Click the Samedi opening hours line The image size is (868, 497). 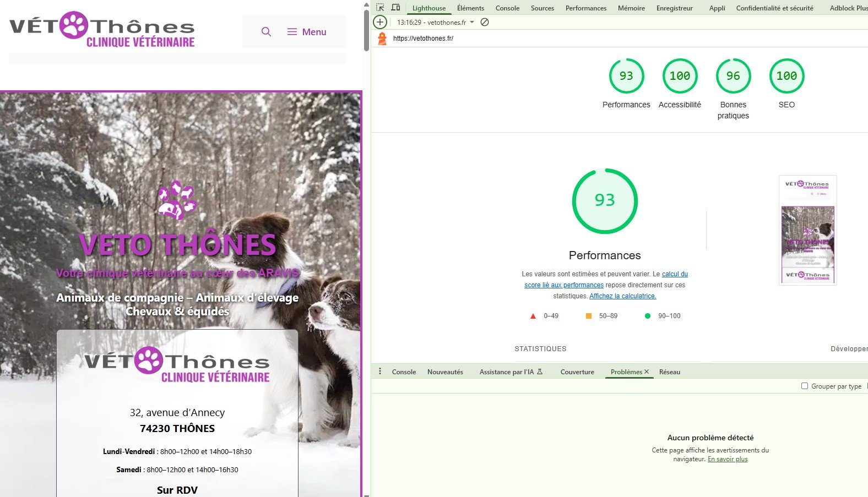coord(177,469)
